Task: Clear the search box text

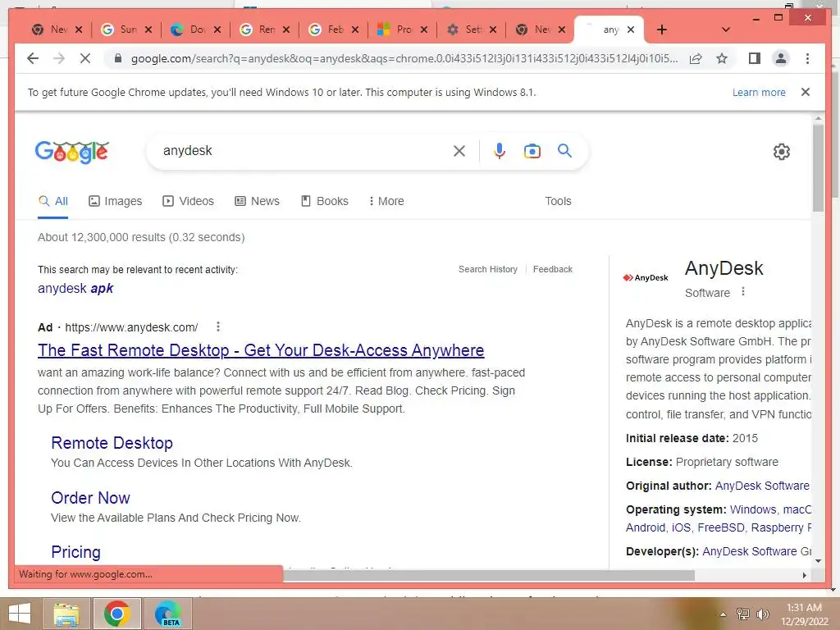Action: pyautogui.click(x=459, y=151)
